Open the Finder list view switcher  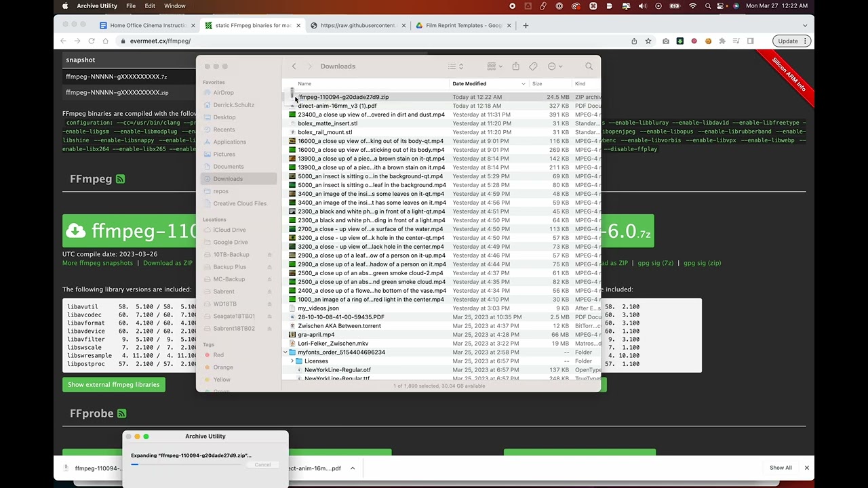(455, 66)
